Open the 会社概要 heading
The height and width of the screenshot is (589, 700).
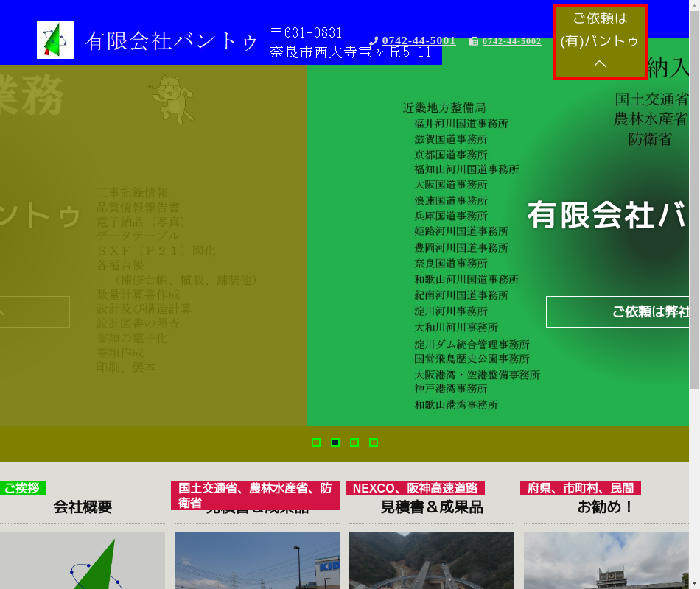[x=83, y=507]
